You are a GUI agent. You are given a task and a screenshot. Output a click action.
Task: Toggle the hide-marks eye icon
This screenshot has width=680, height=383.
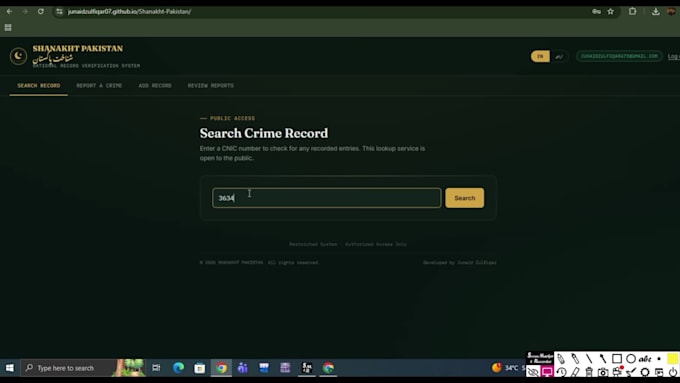533,372
